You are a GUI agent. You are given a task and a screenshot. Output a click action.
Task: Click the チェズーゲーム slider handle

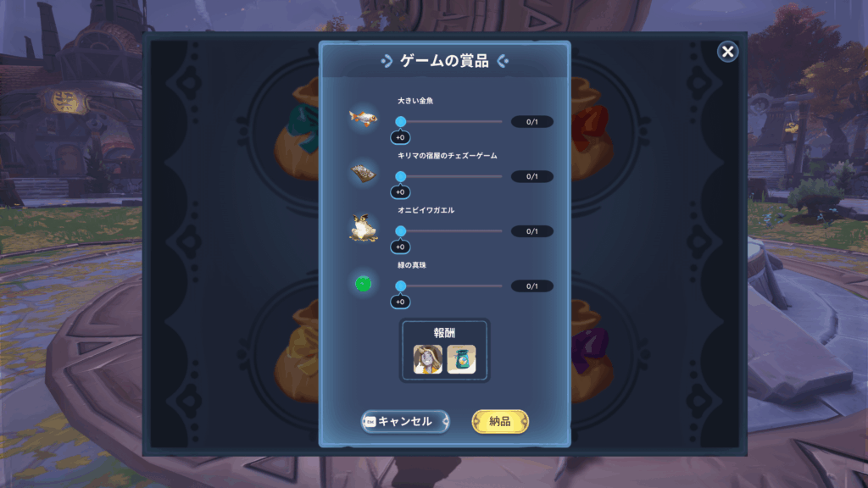click(401, 176)
